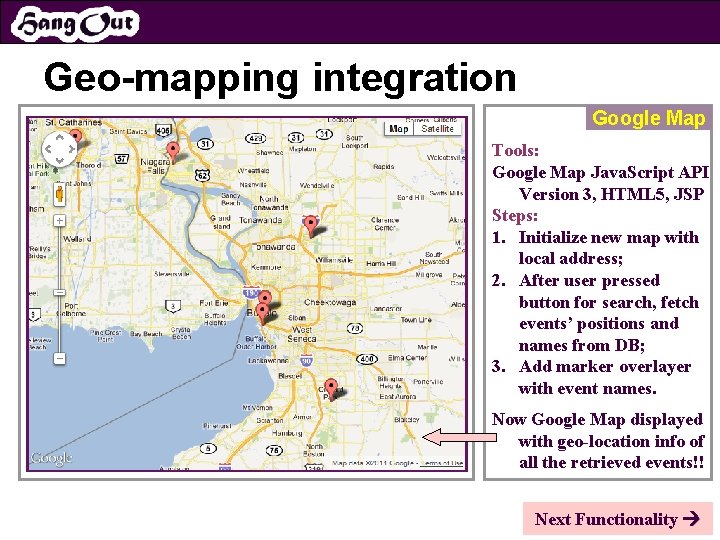Click the route 405 shield

coord(163,130)
